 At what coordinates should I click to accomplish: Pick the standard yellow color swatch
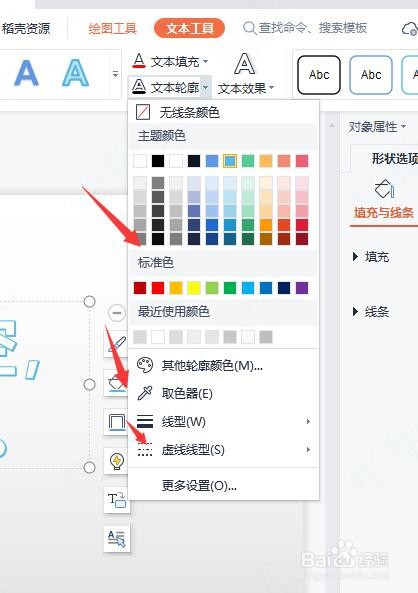click(194, 288)
